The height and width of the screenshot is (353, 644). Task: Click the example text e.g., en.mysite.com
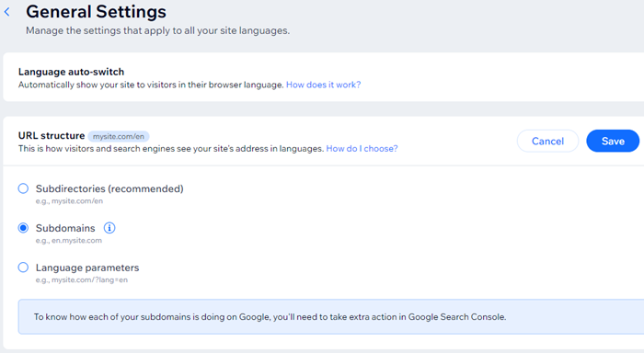tap(69, 241)
